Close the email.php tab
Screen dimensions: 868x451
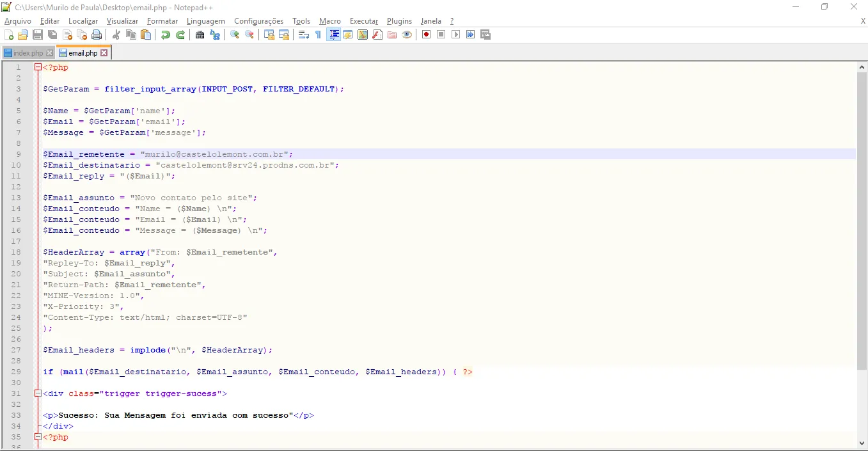104,53
